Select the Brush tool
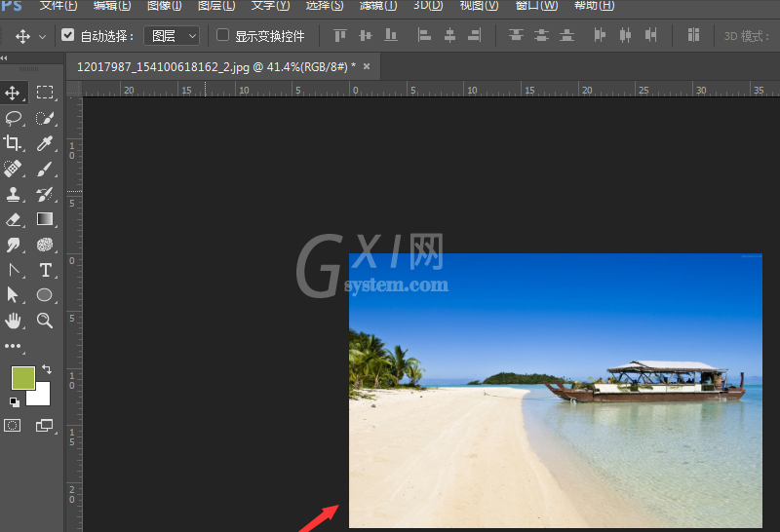Viewport: 780px width, 532px height. 45,169
